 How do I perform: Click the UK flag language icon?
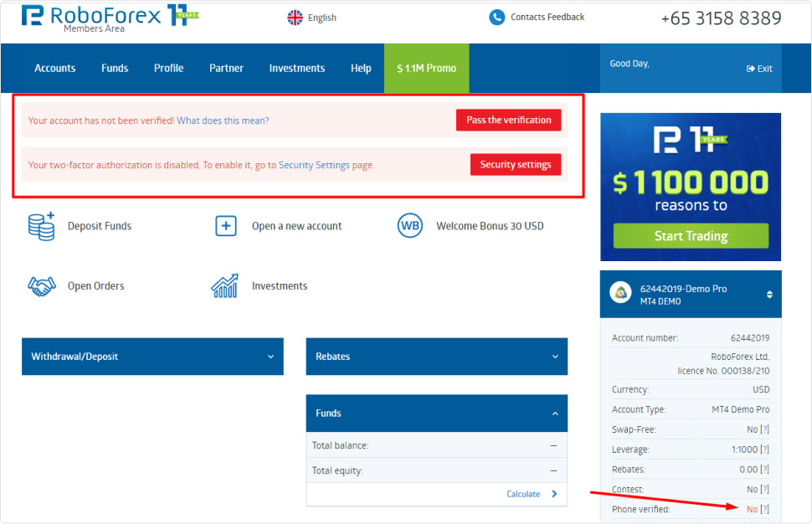tap(296, 18)
